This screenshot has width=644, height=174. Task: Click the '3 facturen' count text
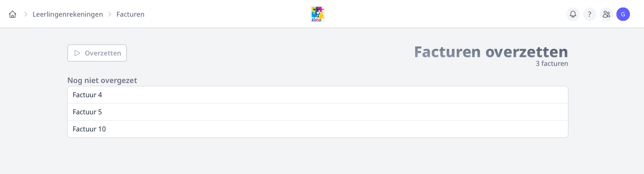[552, 64]
